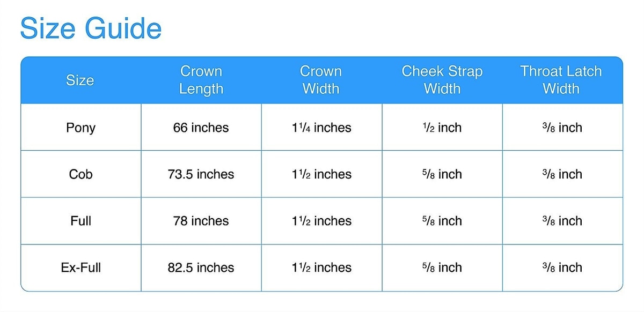This screenshot has height=312, width=644.
Task: Click the Throat Latch Width header
Action: pos(561,80)
